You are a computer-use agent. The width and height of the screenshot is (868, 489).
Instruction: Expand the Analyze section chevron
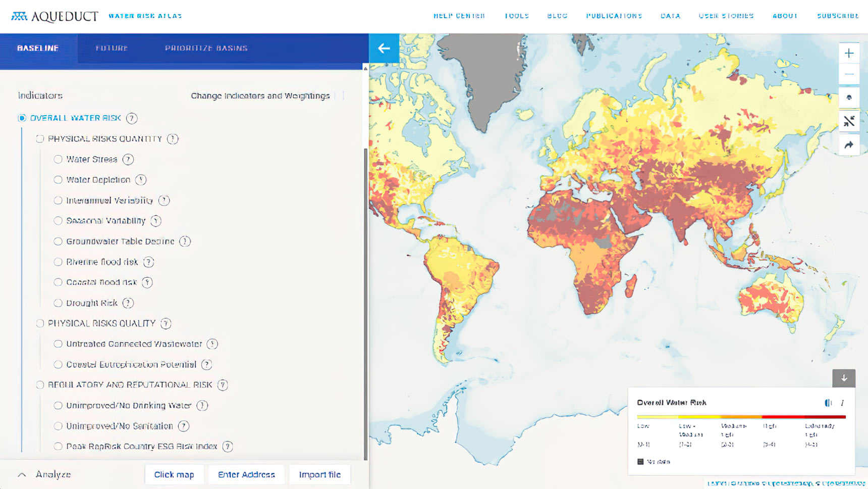point(22,475)
